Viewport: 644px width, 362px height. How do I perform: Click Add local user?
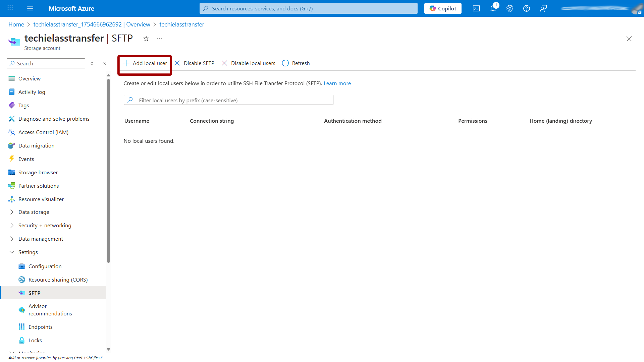click(145, 63)
